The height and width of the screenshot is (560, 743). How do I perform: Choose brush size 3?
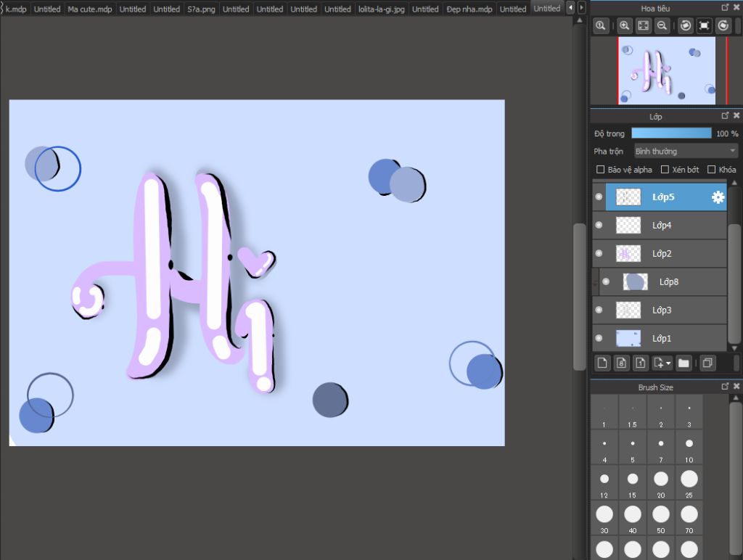coord(689,412)
